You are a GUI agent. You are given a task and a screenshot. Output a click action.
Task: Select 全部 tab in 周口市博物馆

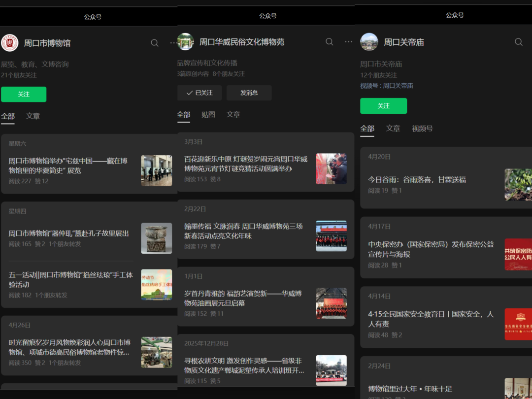[8, 116]
